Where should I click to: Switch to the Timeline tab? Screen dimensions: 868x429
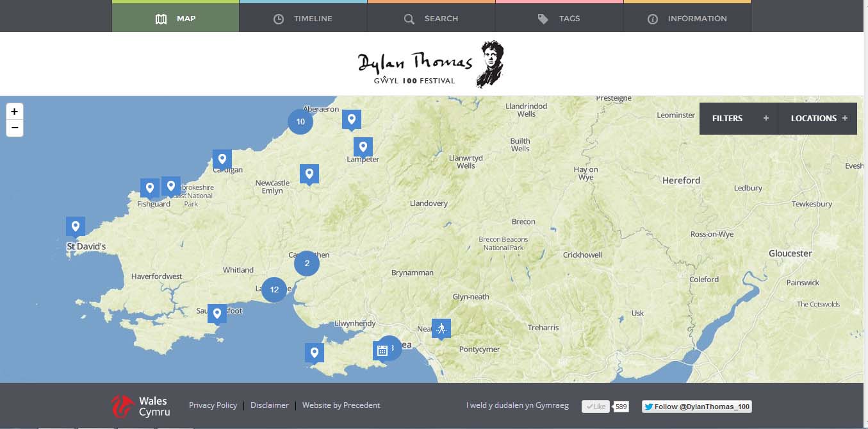point(303,19)
